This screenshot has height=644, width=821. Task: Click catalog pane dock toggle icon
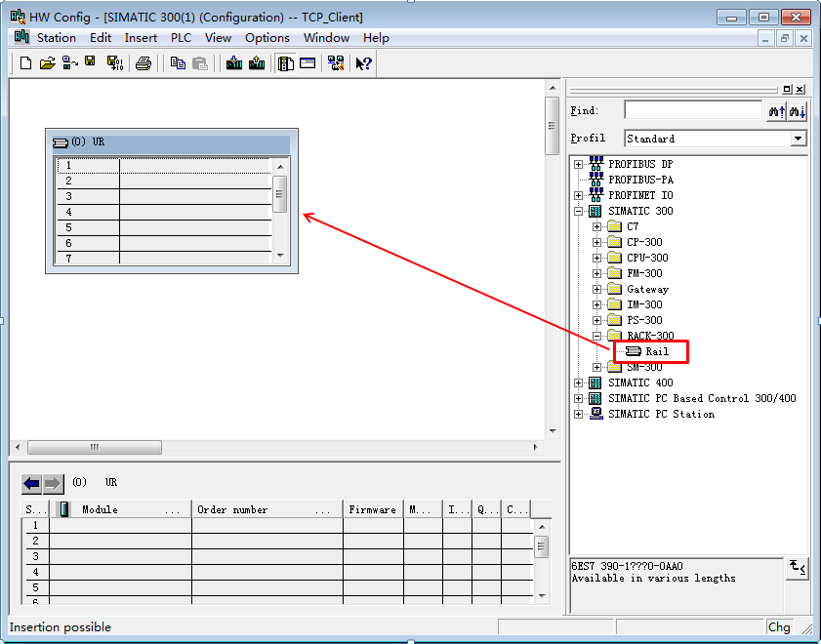coord(787,89)
